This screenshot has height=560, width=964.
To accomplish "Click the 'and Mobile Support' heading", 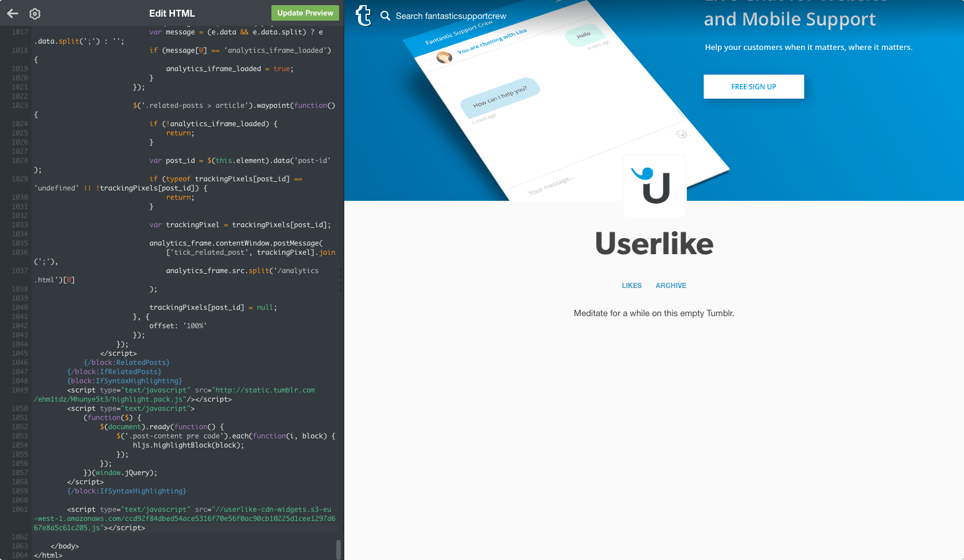I will 790,20.
